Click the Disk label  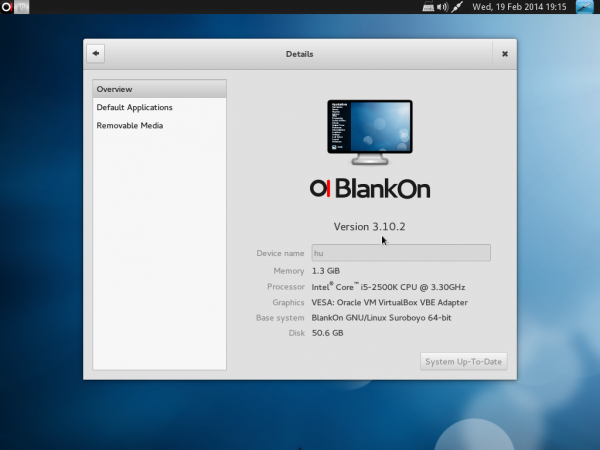[297, 333]
